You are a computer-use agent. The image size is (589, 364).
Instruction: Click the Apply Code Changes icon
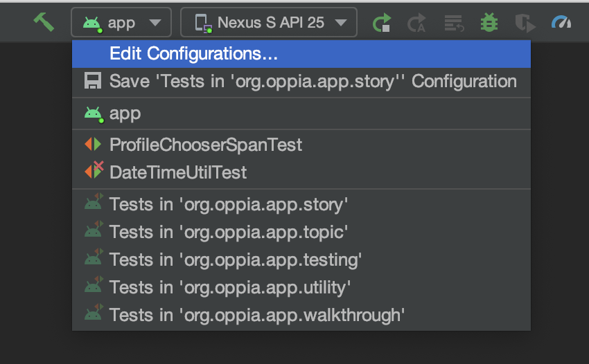pos(454,23)
